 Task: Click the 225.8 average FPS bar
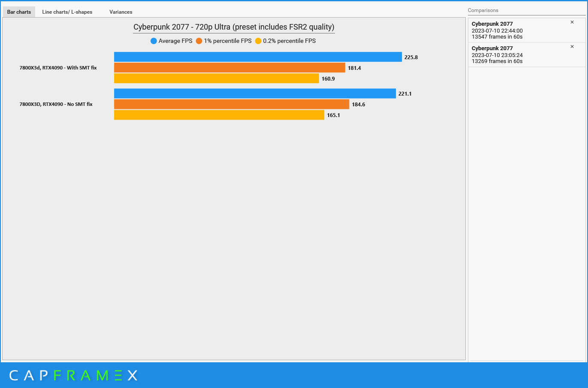click(x=258, y=57)
